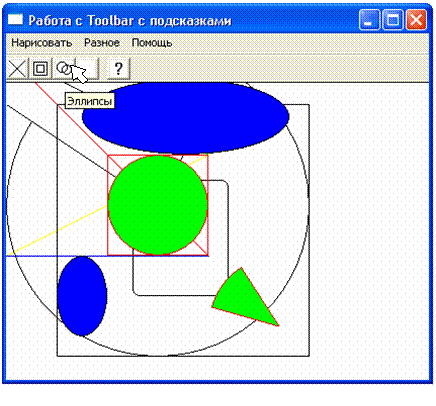Close the window with the red X button

click(416, 20)
